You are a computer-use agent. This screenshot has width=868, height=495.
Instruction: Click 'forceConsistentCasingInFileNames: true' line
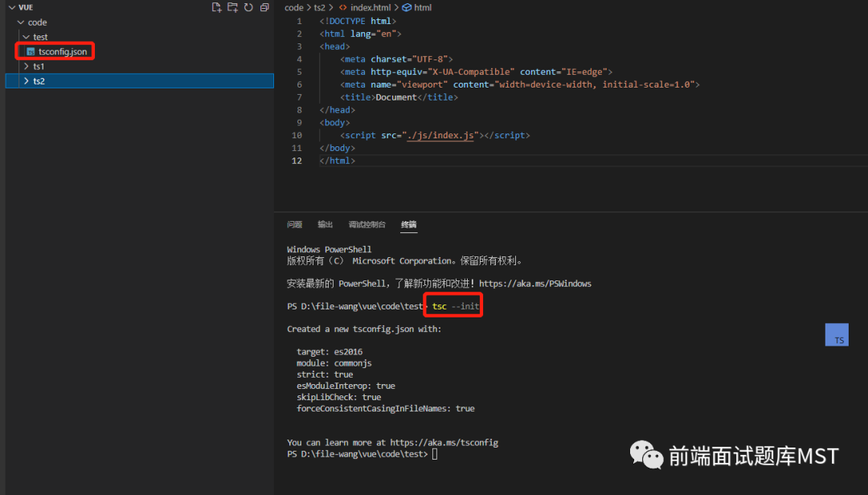click(385, 409)
